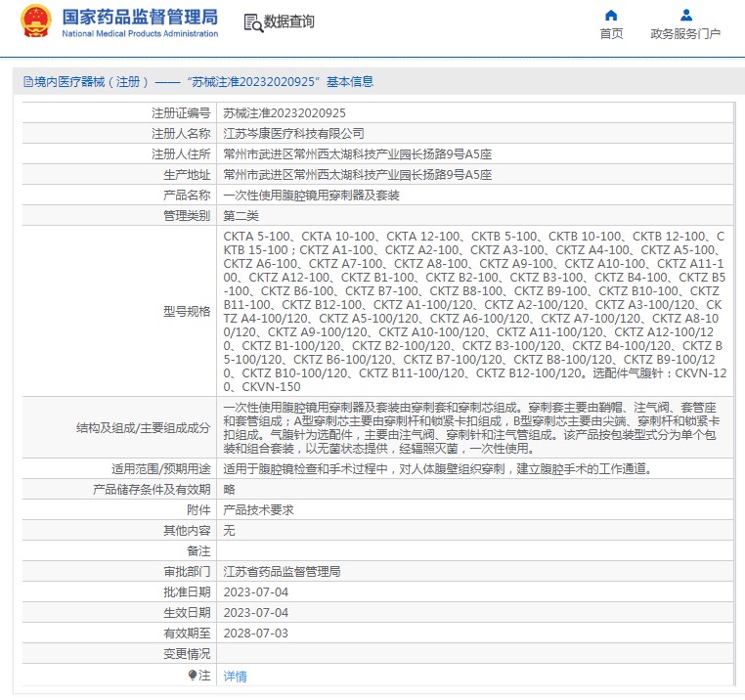Click the 注册人名称 label
Viewport: 745px width, 700px height.
point(181,134)
